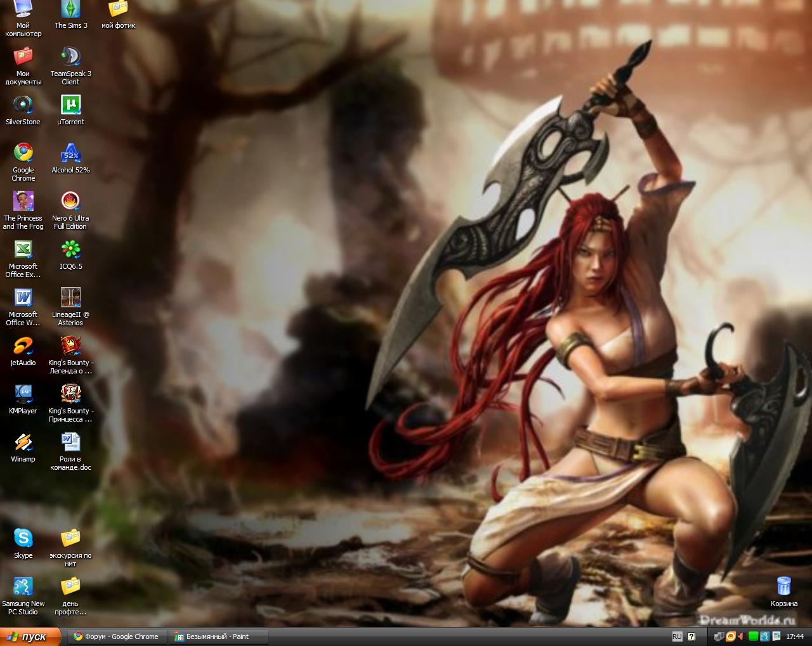This screenshot has height=646, width=812.
Task: Open the пуск Start menu
Action: pyautogui.click(x=30, y=636)
